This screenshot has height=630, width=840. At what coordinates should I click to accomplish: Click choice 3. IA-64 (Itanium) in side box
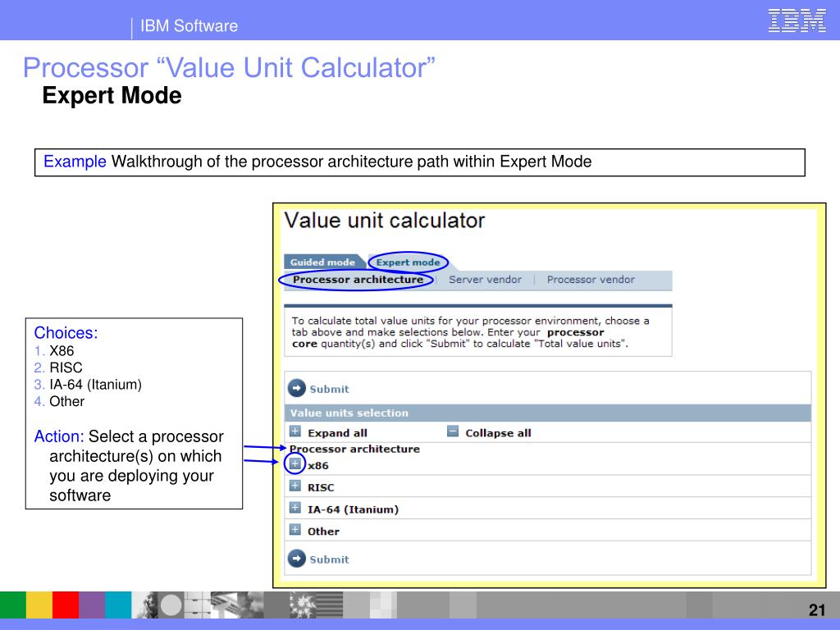(88, 385)
